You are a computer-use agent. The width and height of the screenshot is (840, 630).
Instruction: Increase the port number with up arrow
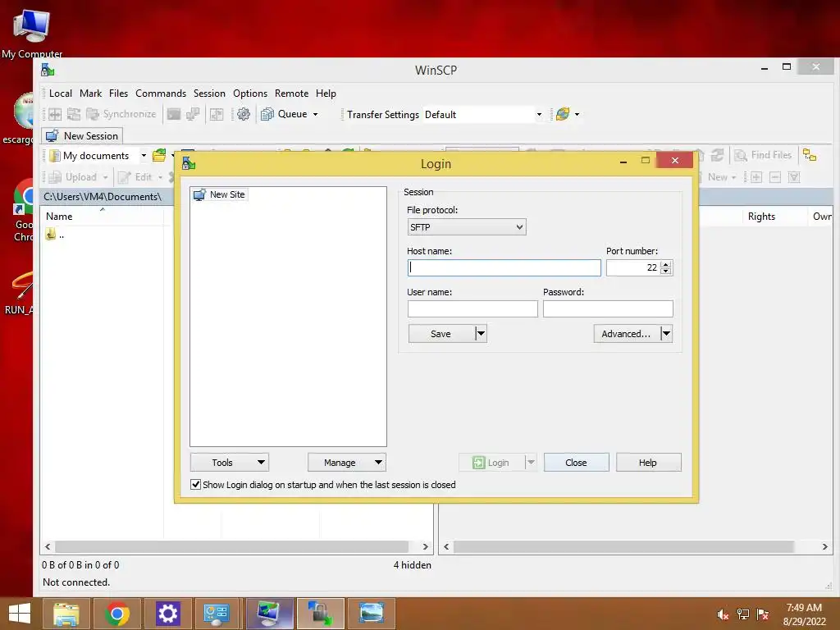tap(666, 264)
